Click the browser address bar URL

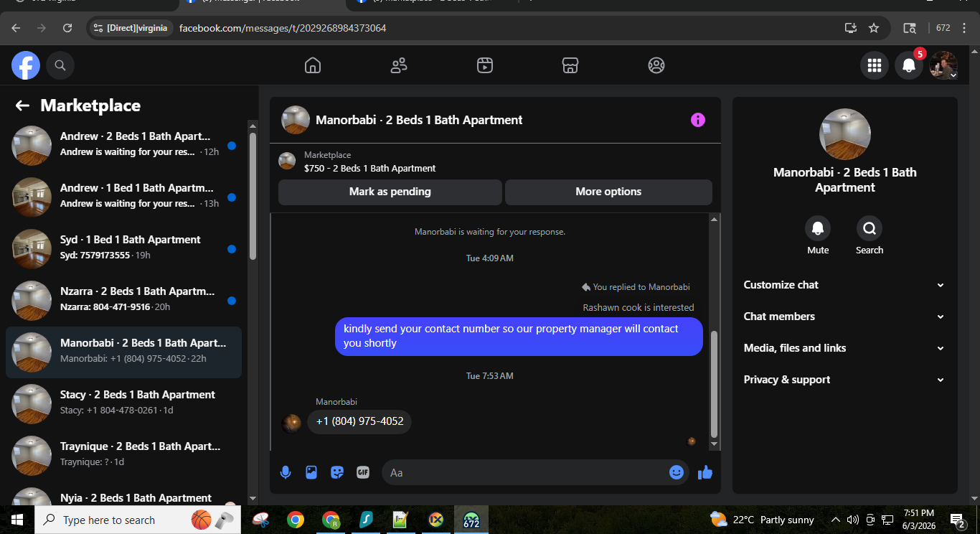(x=283, y=28)
